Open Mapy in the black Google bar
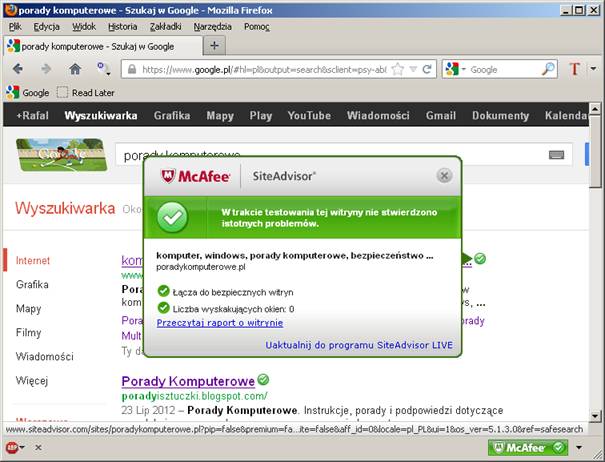 pyautogui.click(x=220, y=115)
